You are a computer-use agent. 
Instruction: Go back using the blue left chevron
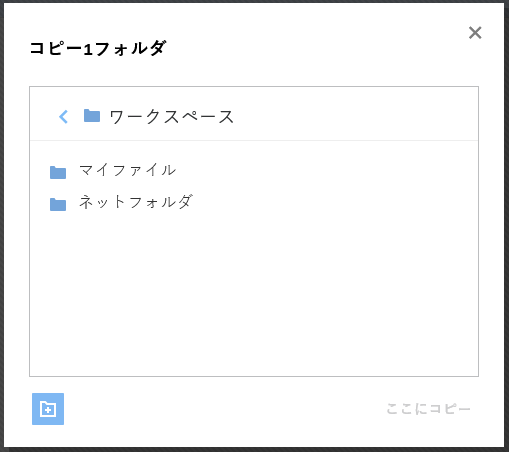63,117
